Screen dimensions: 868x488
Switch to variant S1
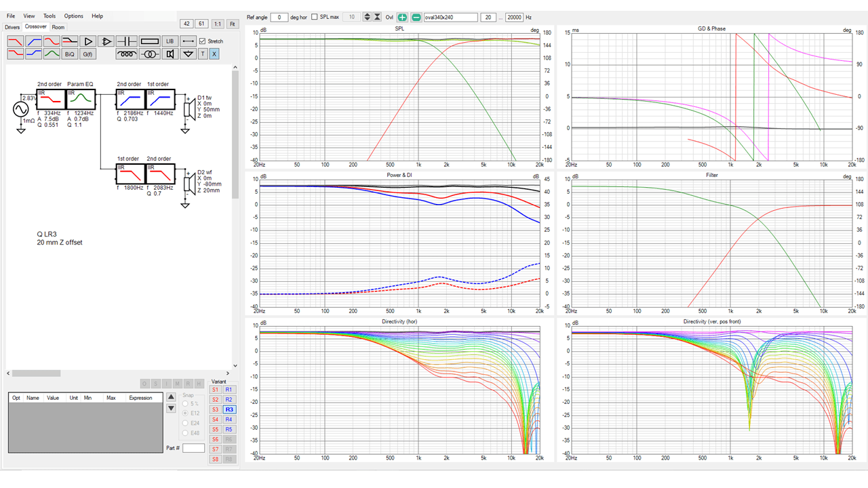click(x=216, y=390)
